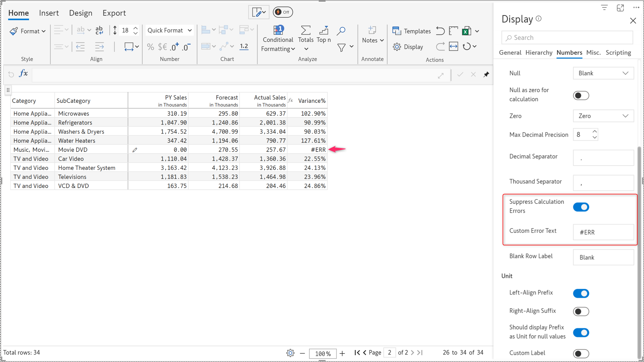Screen dimensions: 644x362
Task: Open Conditional Formatting icon
Action: click(278, 30)
